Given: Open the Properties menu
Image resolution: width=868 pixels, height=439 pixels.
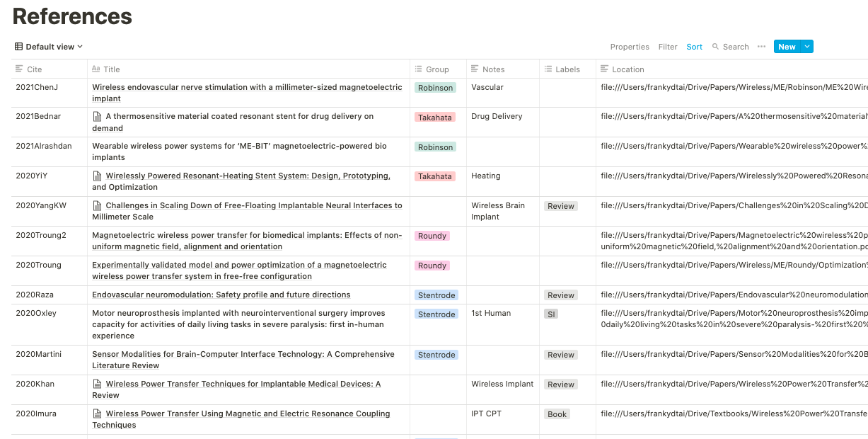Looking at the screenshot, I should 630,47.
